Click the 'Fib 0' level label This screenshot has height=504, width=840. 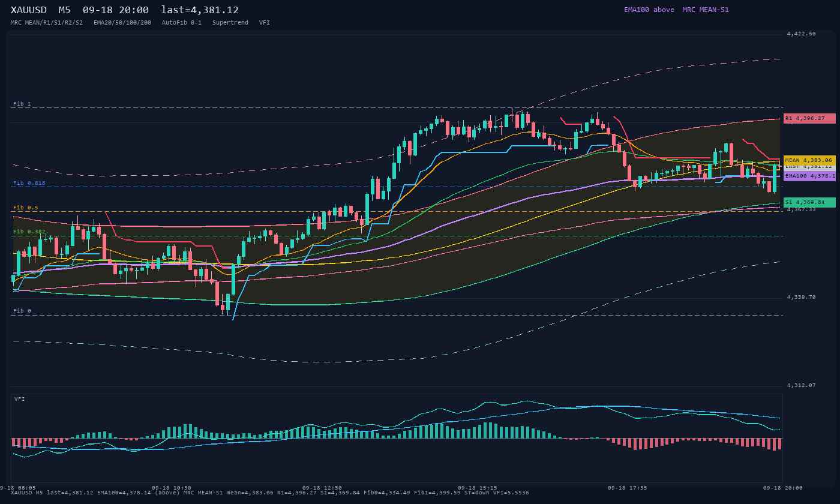22,311
